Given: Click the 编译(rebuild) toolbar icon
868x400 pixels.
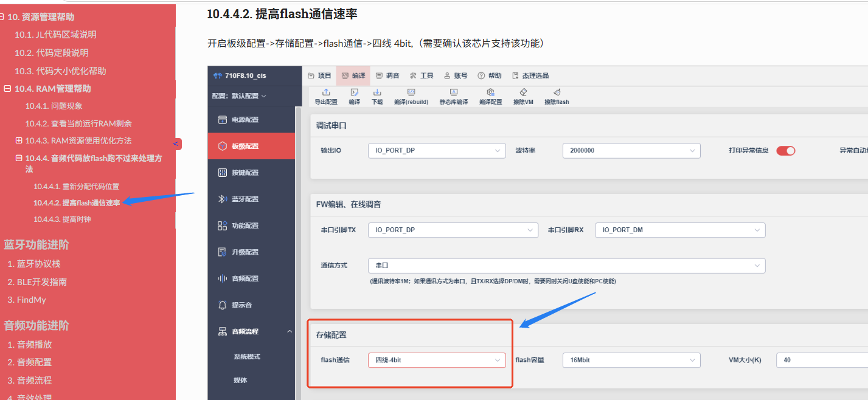Looking at the screenshot, I should point(411,92).
